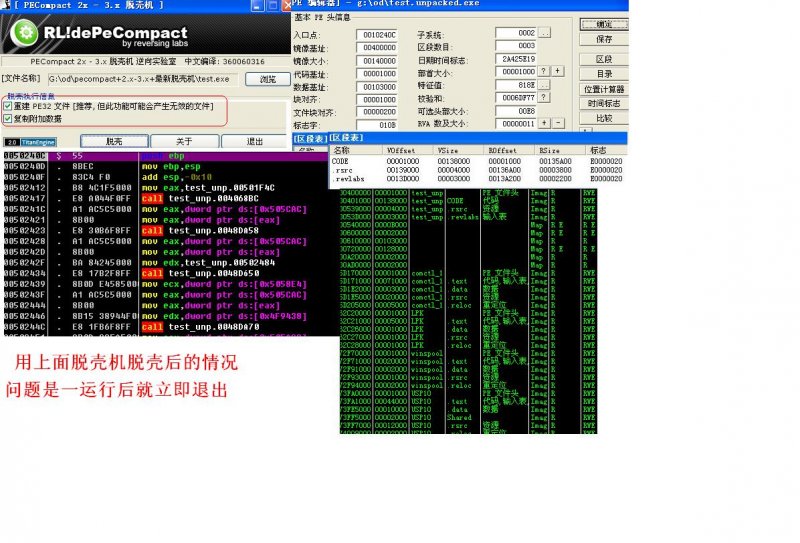This screenshot has width=800, height=543.
Task: Select the call test_unp.0048DA58 line
Action: 171,231
